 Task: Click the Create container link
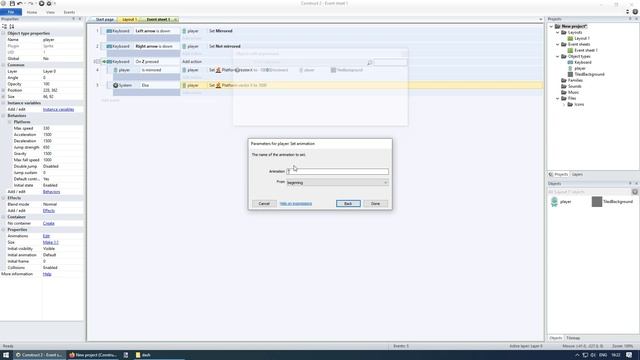[49, 223]
